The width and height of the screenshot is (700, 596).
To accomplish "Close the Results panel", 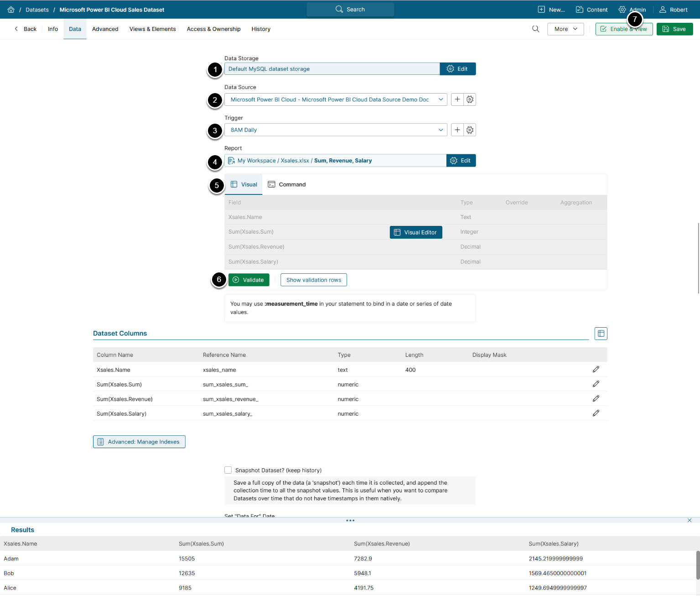I will 689,520.
